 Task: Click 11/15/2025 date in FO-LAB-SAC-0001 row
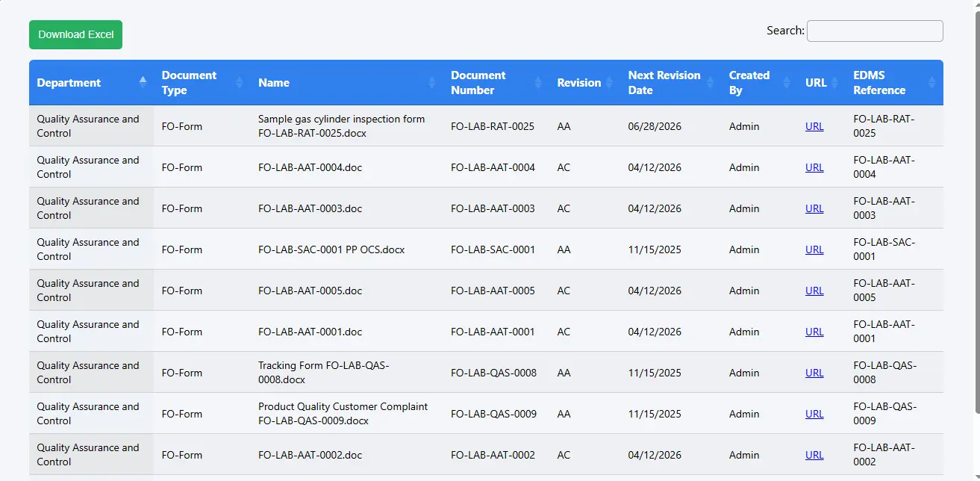tap(655, 249)
